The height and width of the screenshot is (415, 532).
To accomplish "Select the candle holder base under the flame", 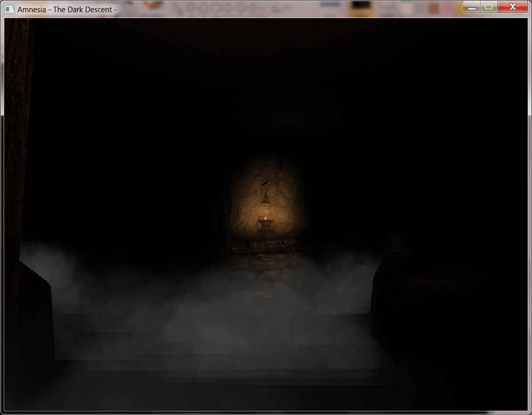I will 265,228.
